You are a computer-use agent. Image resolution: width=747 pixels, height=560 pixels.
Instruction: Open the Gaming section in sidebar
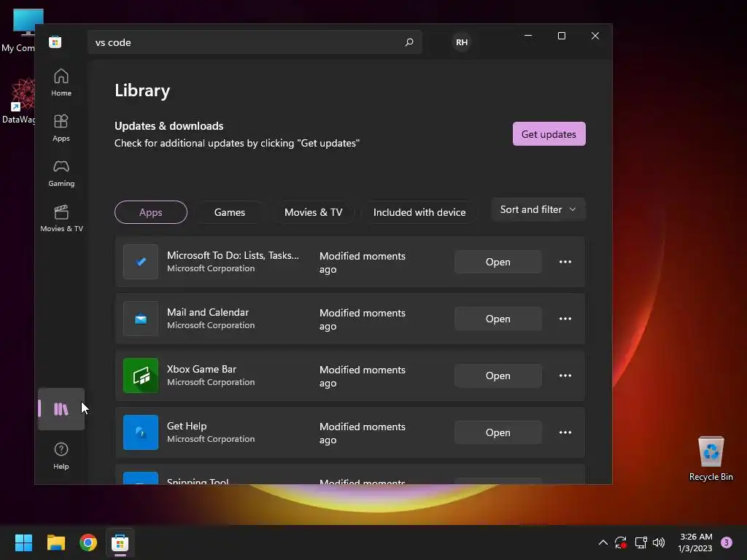[61, 173]
